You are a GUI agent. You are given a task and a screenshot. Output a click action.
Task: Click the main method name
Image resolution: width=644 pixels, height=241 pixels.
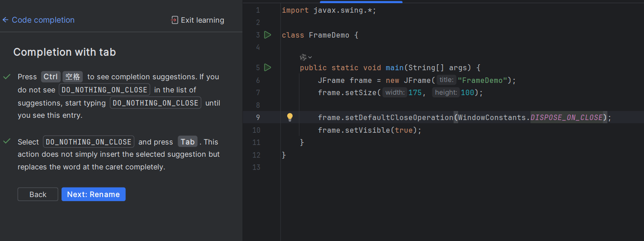tap(394, 67)
